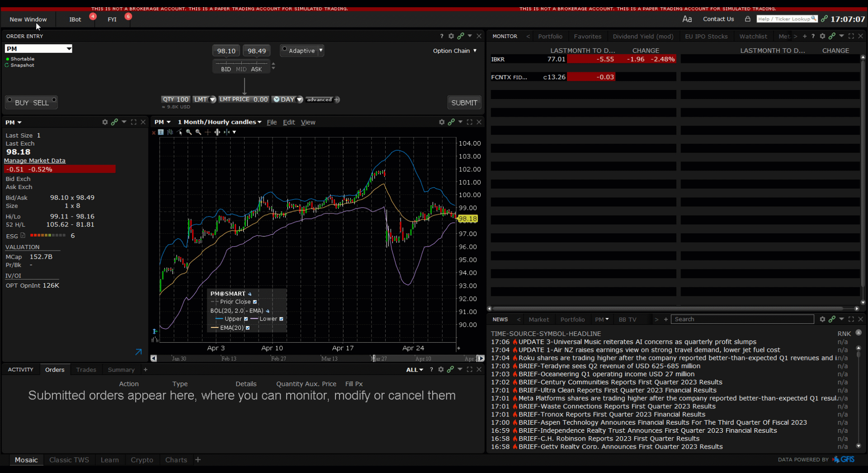Screen dimensions: 868x473
Task: Select the trendline drawing tool on the chart
Action: 180,132
